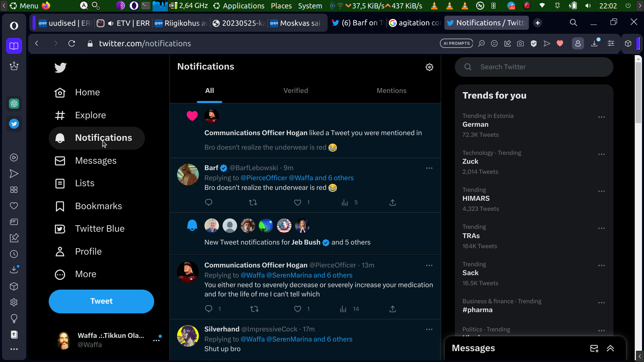Reload the twitter.com page

tap(72, 43)
